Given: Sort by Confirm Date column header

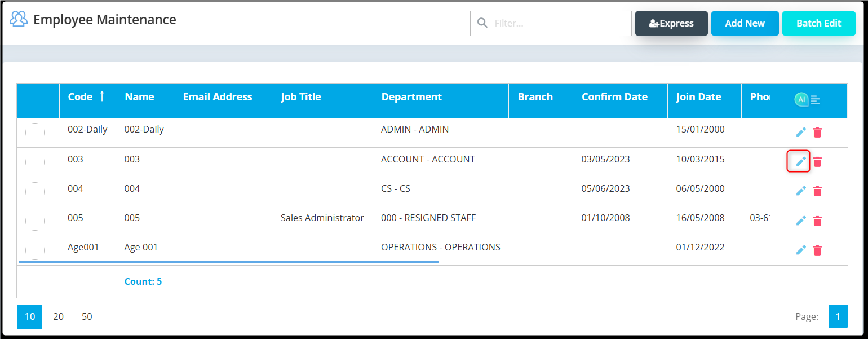Looking at the screenshot, I should (620, 100).
